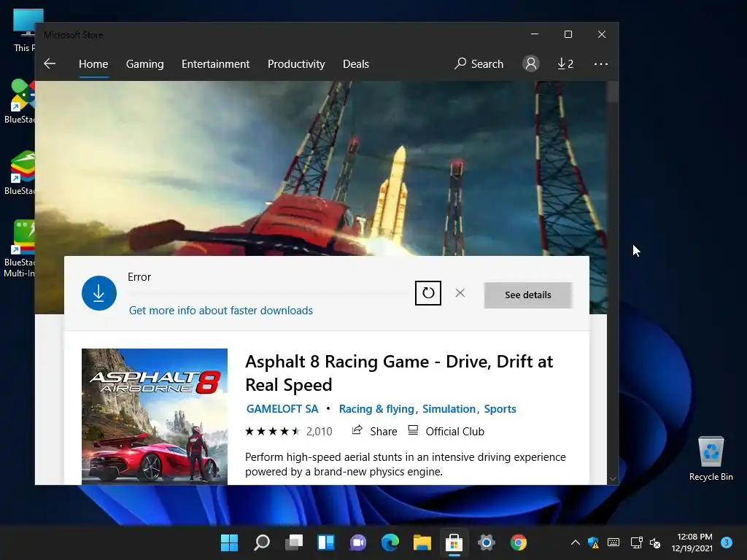Screen dimensions: 747x560
Task: Click Search in the Store header
Action: pos(479,64)
